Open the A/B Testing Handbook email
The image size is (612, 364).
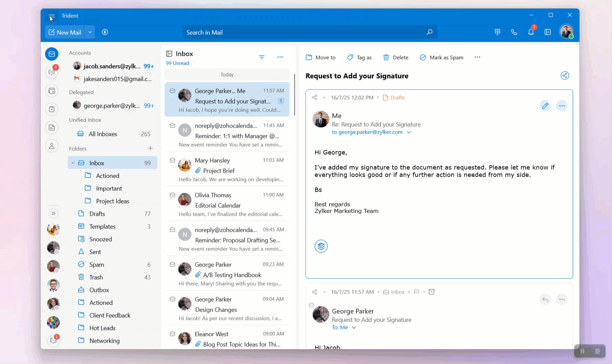227,273
